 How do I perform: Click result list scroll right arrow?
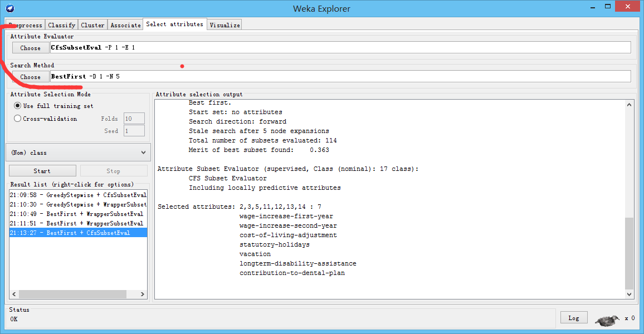click(143, 294)
